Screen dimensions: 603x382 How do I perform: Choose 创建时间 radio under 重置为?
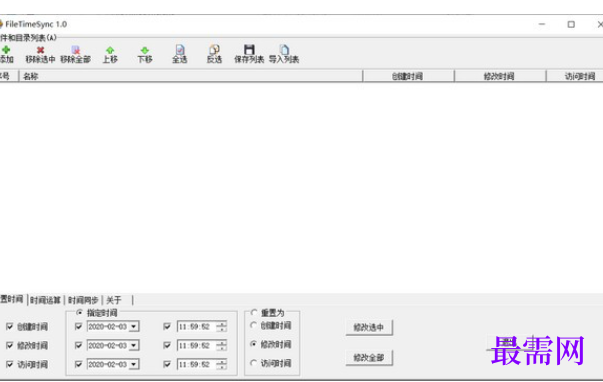click(253, 325)
